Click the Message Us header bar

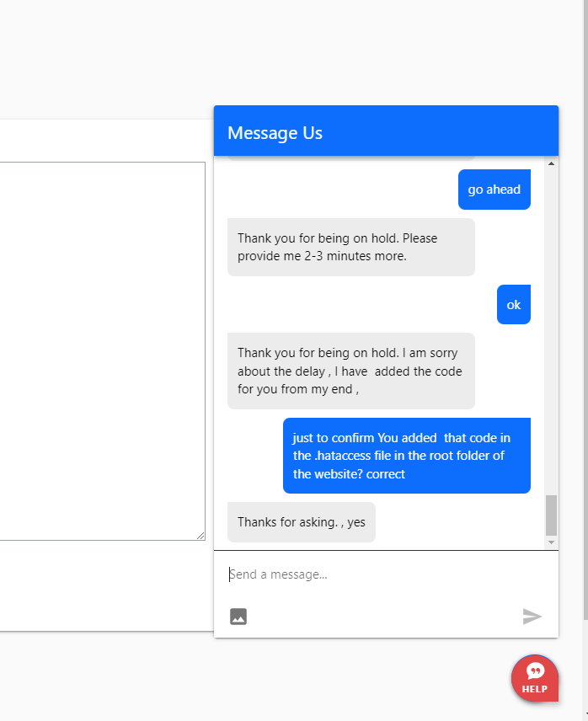(x=386, y=131)
